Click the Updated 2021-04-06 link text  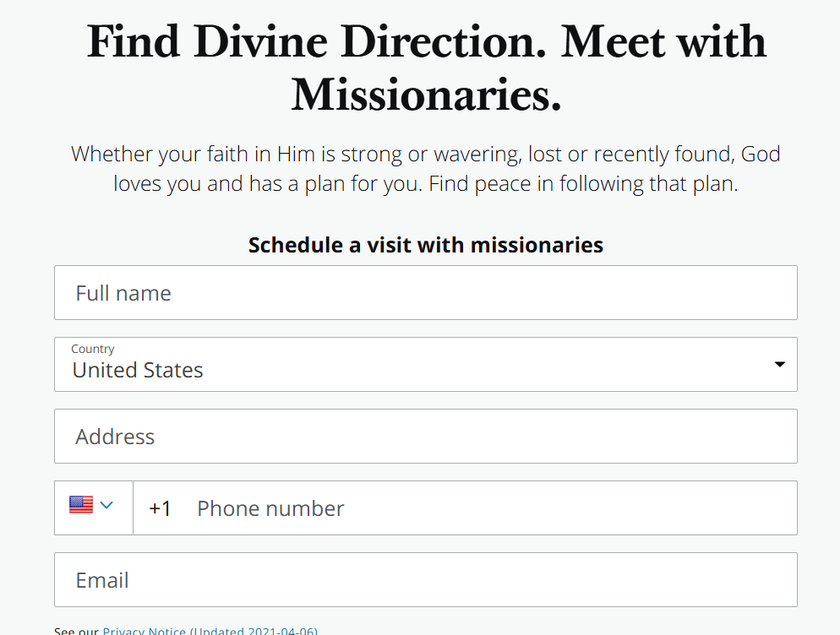254,631
